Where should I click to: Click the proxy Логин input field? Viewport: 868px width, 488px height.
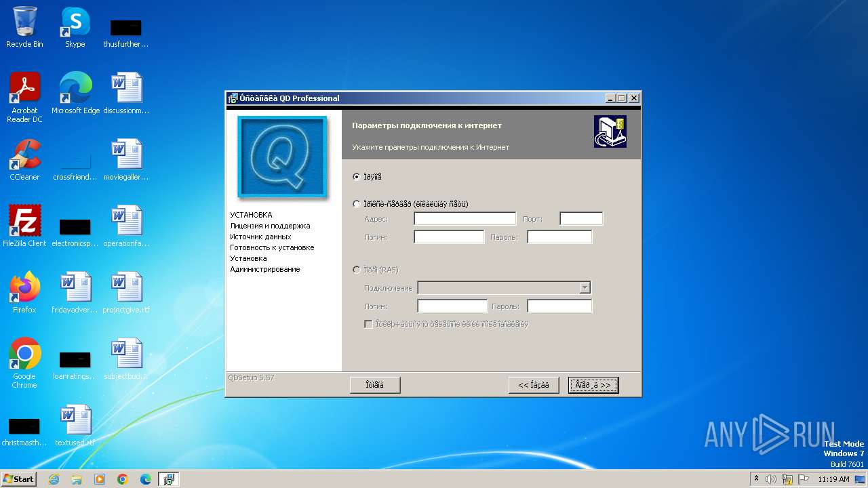click(x=449, y=237)
